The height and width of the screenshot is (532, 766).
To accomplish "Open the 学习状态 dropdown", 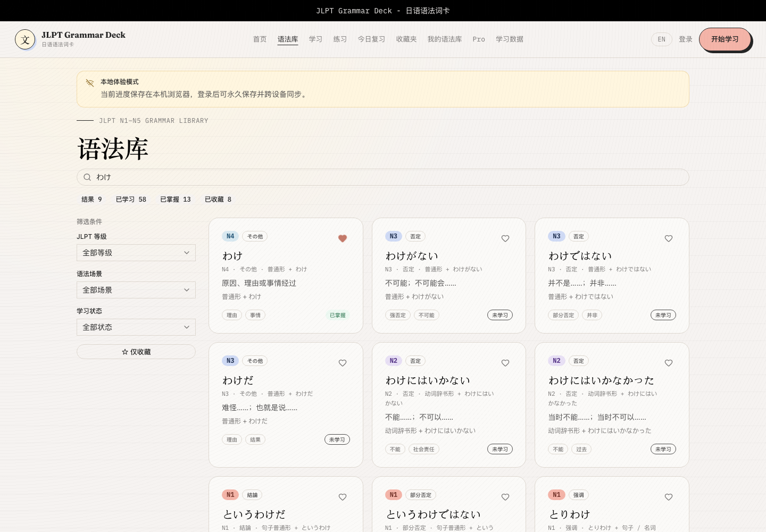I will [136, 327].
